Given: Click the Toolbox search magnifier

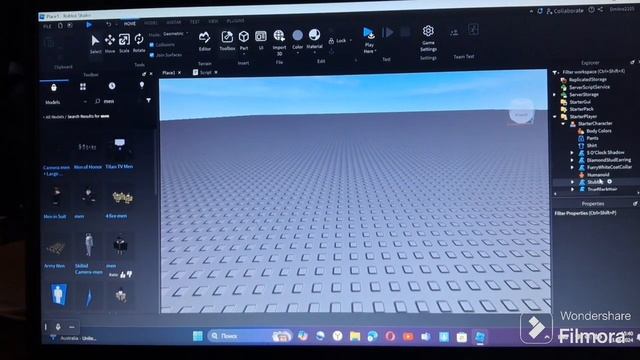Looking at the screenshot, I should click(x=98, y=101).
